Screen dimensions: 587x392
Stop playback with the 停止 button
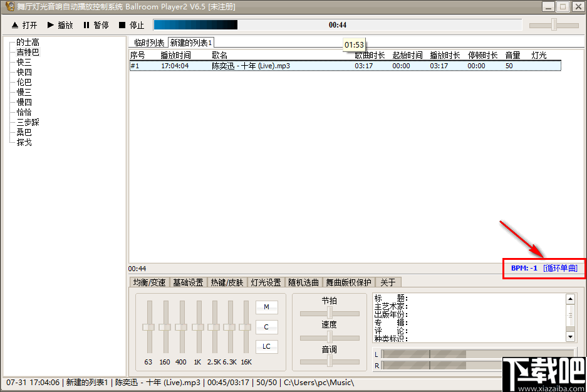pyautogui.click(x=132, y=25)
